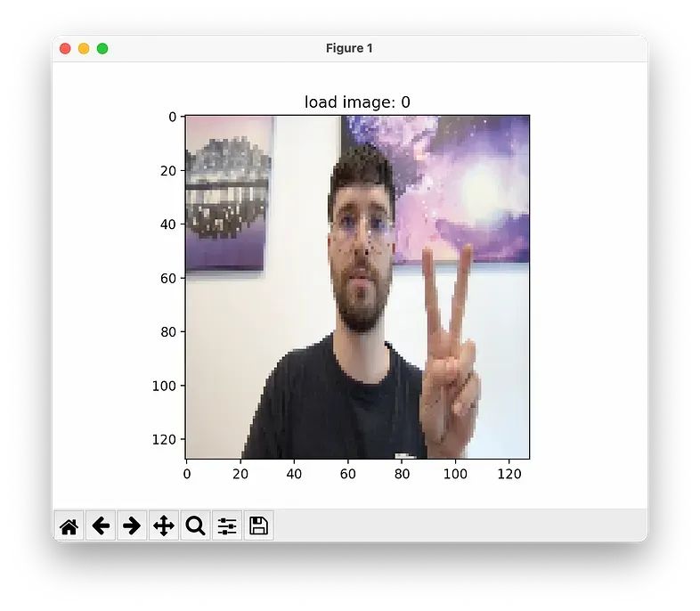Go back to previous view arrow
Viewport: 700px width, 611px height.
pyautogui.click(x=101, y=525)
